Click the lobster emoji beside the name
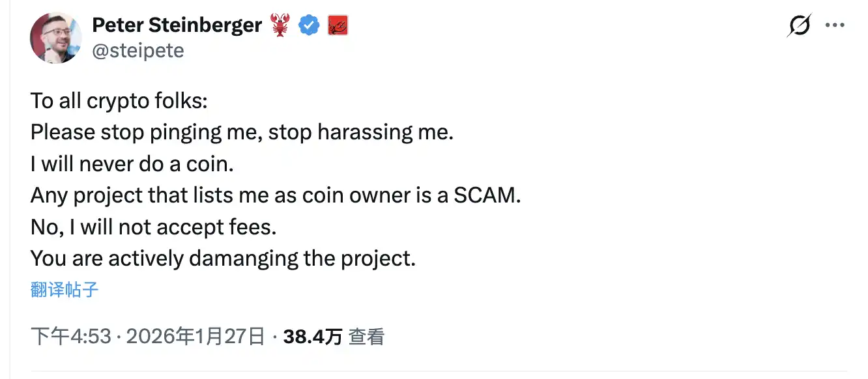868x379 pixels. click(280, 25)
